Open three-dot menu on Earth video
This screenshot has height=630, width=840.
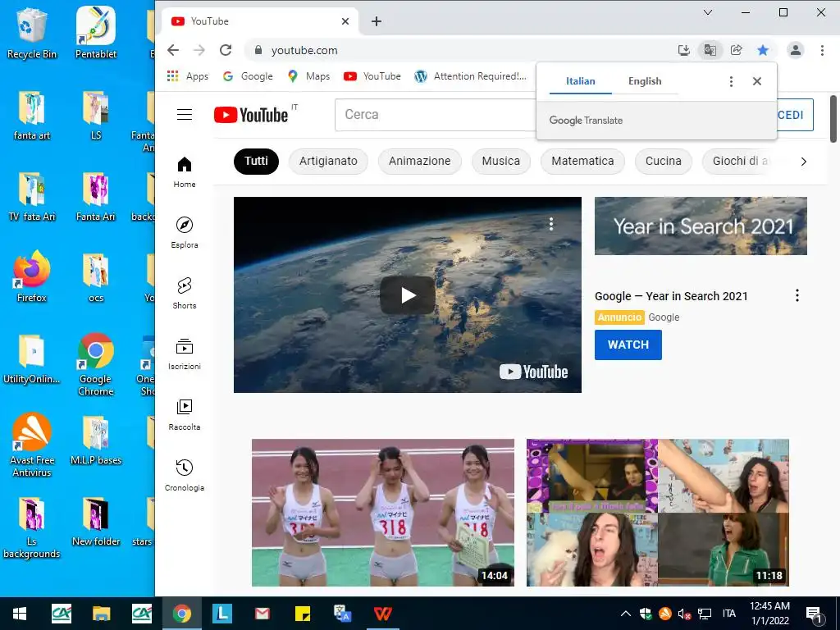[551, 224]
